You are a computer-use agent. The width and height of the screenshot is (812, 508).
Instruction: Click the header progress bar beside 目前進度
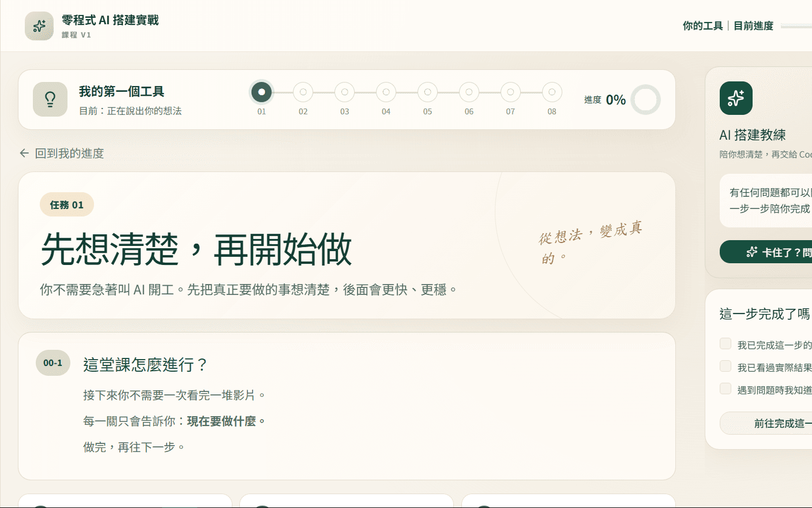click(x=796, y=27)
